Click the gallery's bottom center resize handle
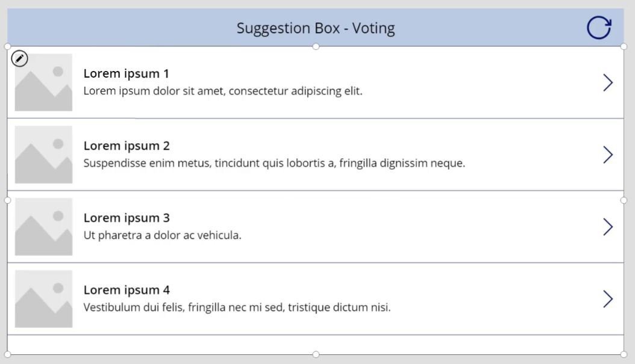 tap(316, 355)
